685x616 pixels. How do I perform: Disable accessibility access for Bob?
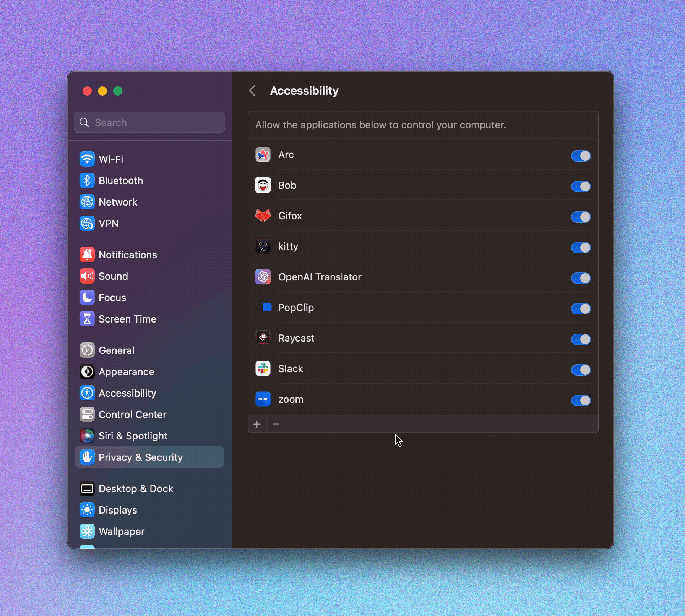point(581,186)
